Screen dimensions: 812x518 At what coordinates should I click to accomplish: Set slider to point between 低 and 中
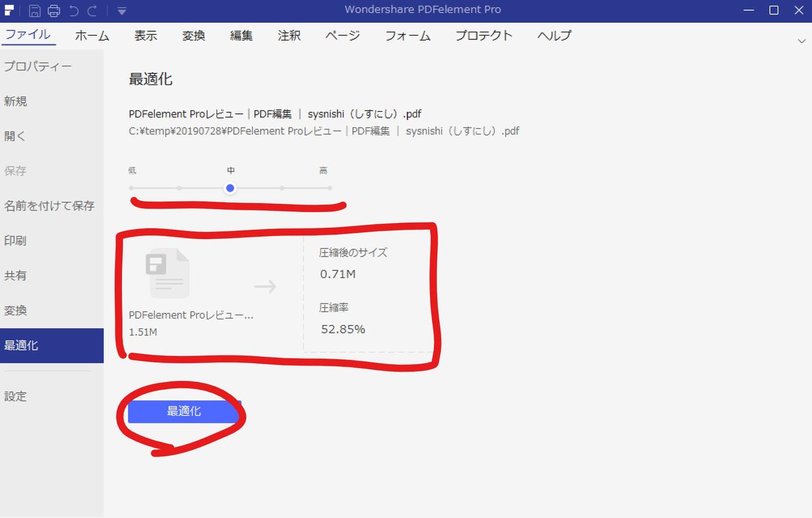click(180, 188)
